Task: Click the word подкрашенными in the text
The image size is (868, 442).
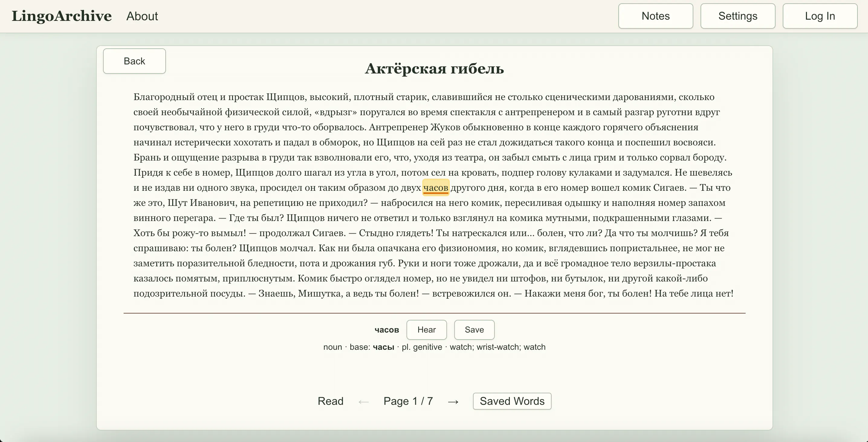Action: pyautogui.click(x=631, y=218)
